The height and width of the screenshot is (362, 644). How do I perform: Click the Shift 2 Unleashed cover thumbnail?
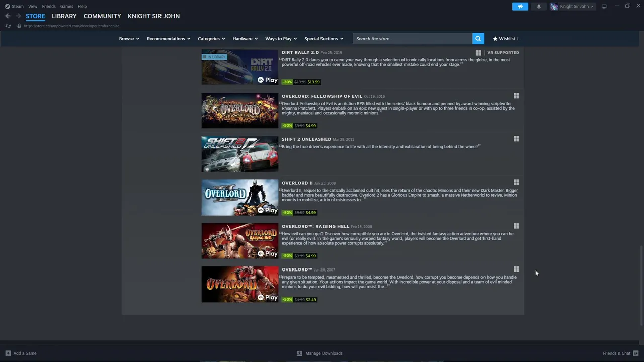click(x=240, y=154)
